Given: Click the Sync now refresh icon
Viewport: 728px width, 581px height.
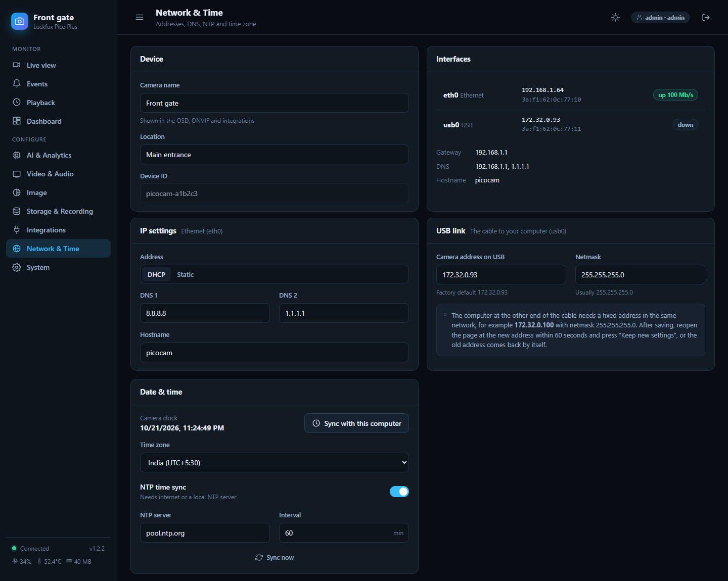Looking at the screenshot, I should click(259, 558).
